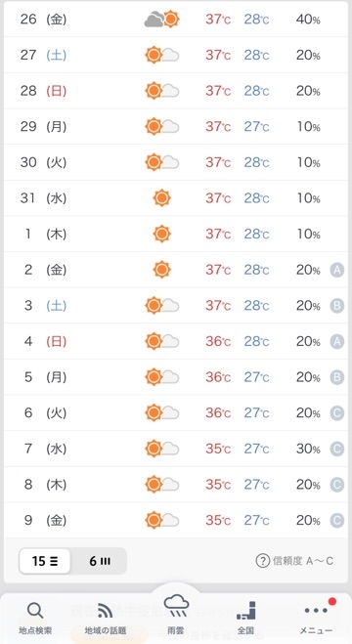Open the 雨雲 rain cloud radar

[x=176, y=607]
